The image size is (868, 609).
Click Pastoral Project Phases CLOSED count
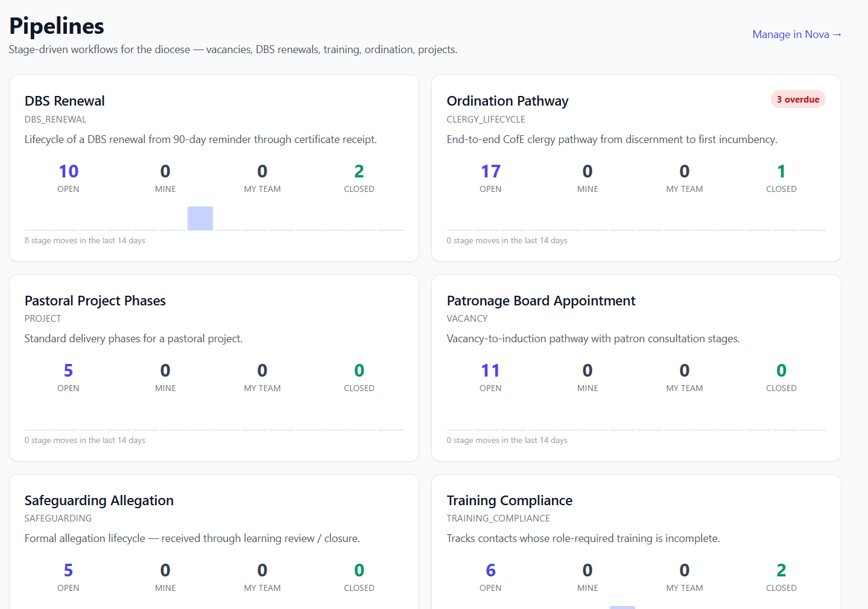pyautogui.click(x=359, y=371)
